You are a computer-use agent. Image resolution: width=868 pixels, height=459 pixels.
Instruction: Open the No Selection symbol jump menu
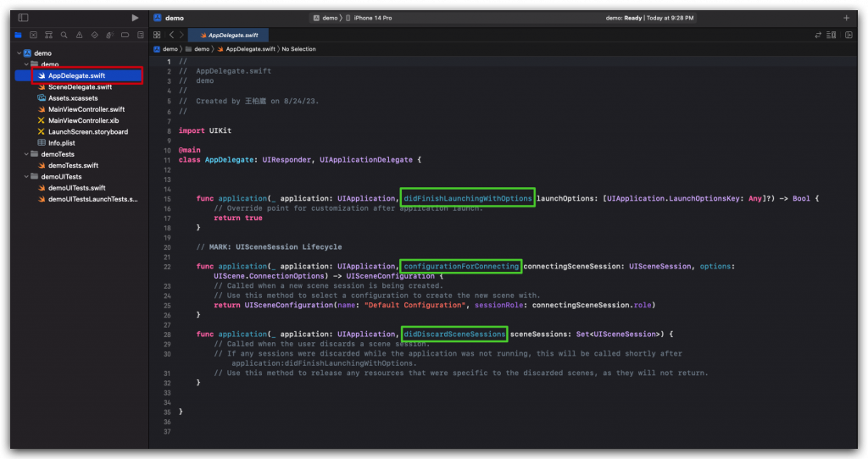[299, 48]
